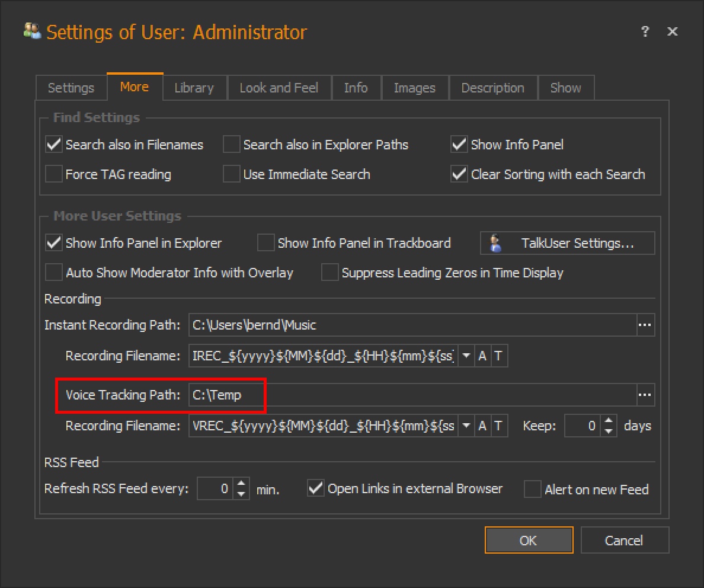Image resolution: width=704 pixels, height=588 pixels.
Task: Enable Alert on new Feed
Action: click(533, 490)
